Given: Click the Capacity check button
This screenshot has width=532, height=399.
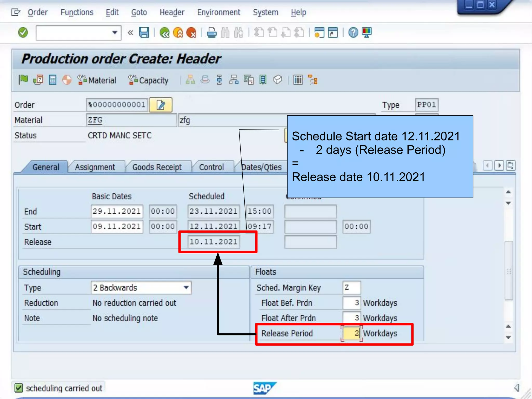Looking at the screenshot, I should point(148,80).
